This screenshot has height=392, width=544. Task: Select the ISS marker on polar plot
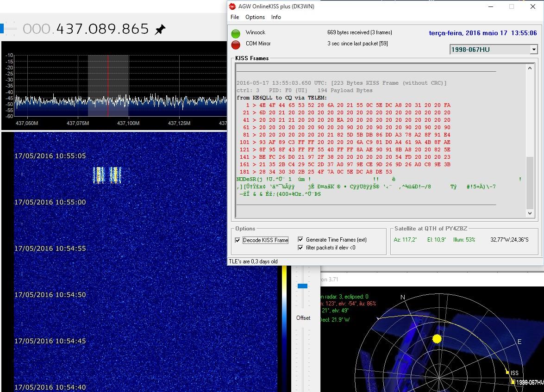click(507, 373)
